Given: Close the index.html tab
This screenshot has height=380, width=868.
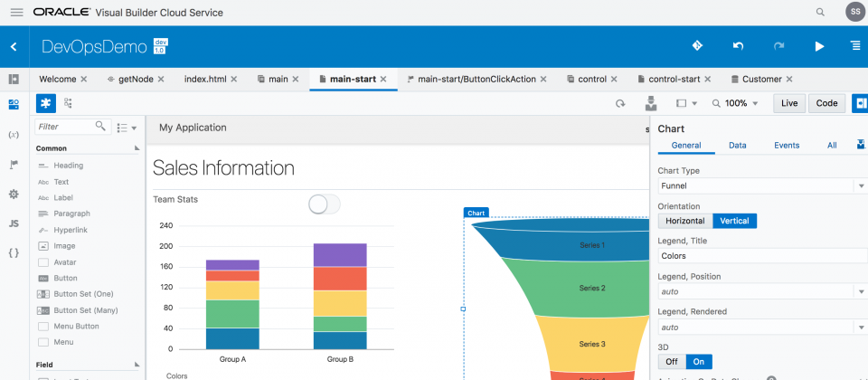Looking at the screenshot, I should tap(233, 80).
